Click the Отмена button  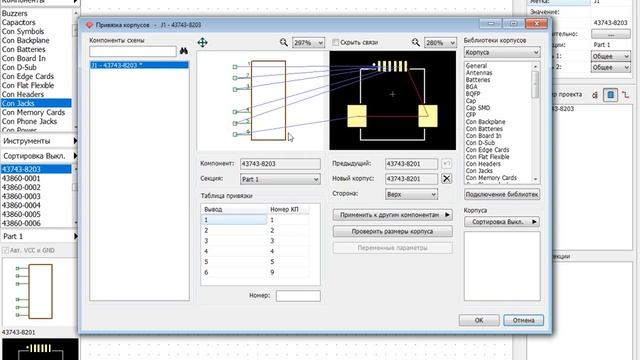[x=523, y=320]
